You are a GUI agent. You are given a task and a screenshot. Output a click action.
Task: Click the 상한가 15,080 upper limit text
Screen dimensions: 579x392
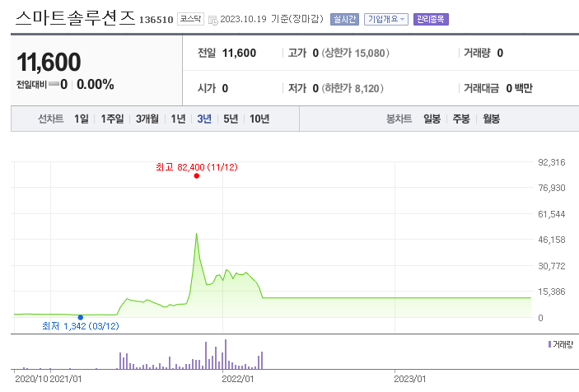tap(355, 54)
